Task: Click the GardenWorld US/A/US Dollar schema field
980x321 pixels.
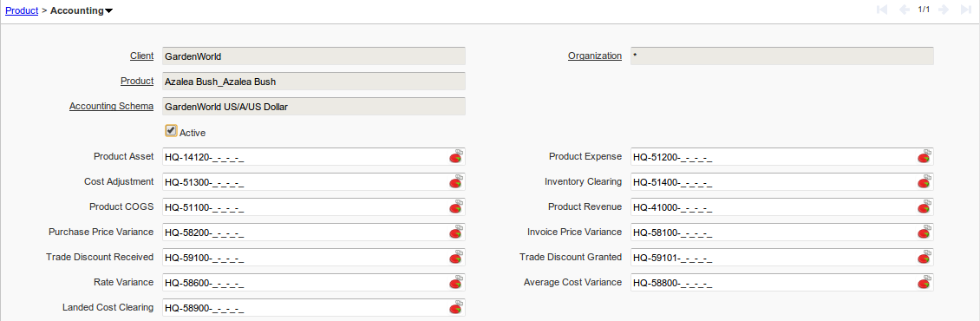Action: [314, 107]
